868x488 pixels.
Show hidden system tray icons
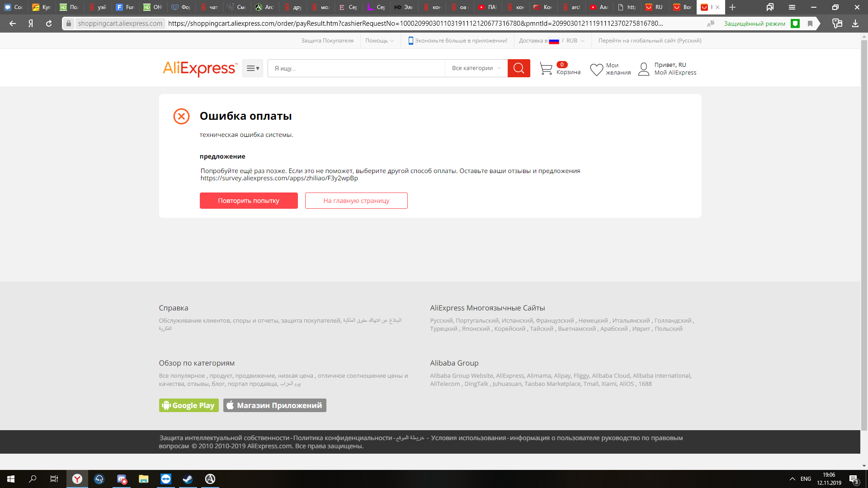[792, 479]
